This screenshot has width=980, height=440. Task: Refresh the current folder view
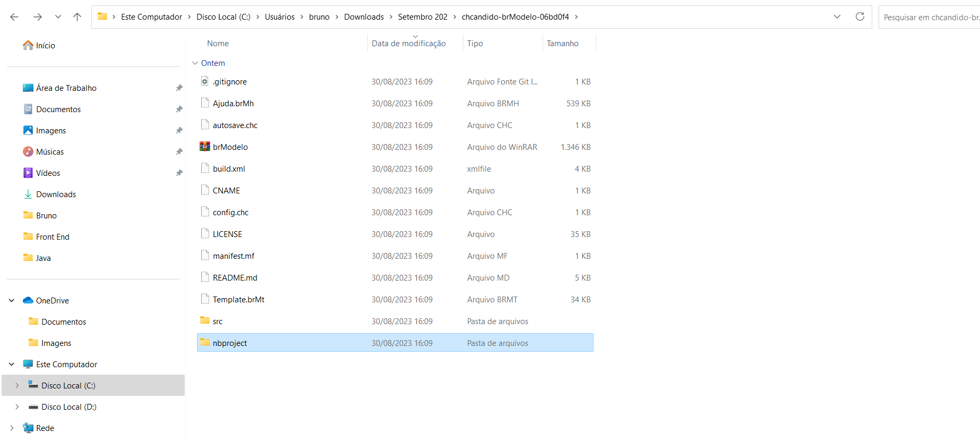860,16
